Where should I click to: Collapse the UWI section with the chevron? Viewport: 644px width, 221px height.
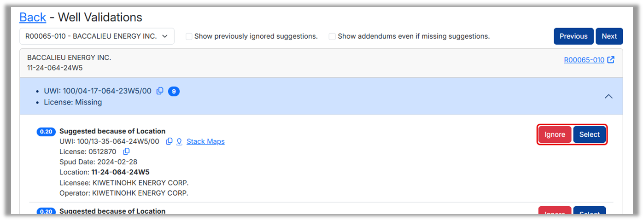[609, 96]
